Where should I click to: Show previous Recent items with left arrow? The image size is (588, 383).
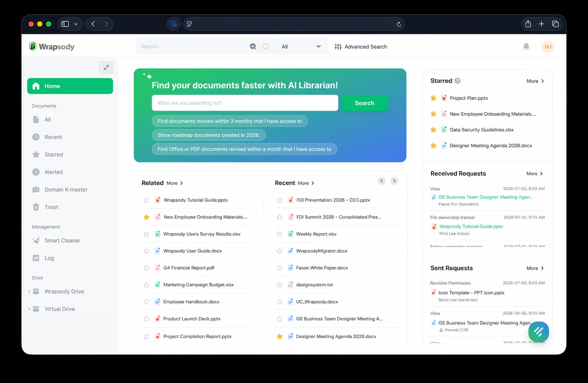click(382, 181)
